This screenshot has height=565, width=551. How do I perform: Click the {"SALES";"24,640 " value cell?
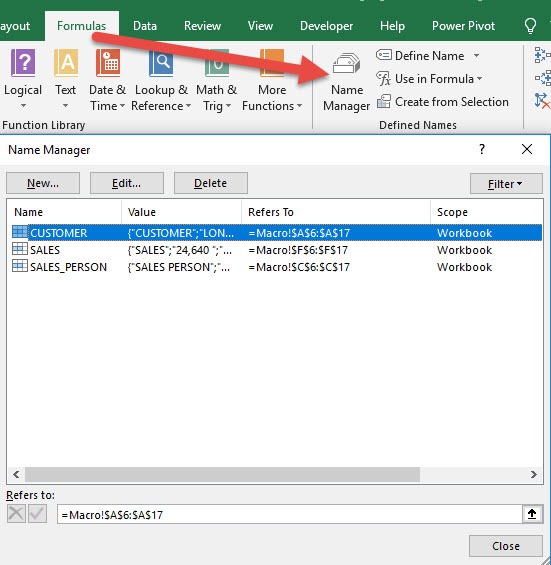(x=179, y=250)
